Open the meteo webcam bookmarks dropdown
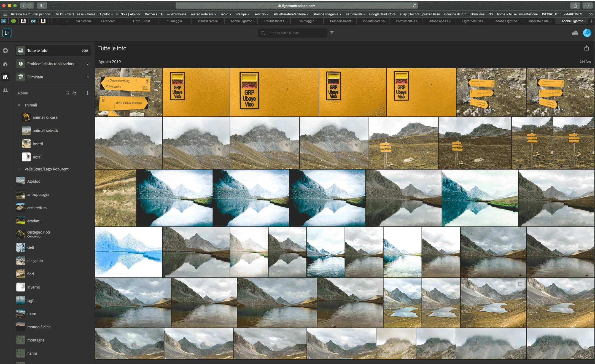Image resolution: width=595 pixels, height=364 pixels. [x=203, y=14]
